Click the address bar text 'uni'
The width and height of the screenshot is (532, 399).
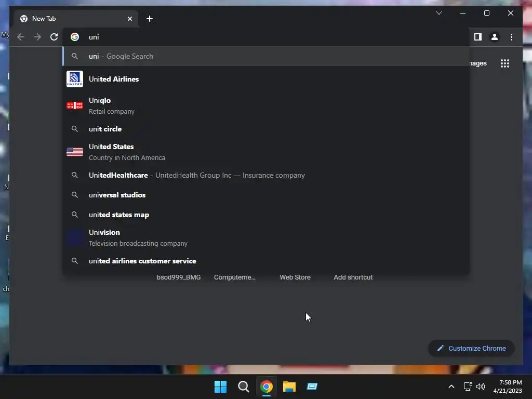pyautogui.click(x=94, y=37)
